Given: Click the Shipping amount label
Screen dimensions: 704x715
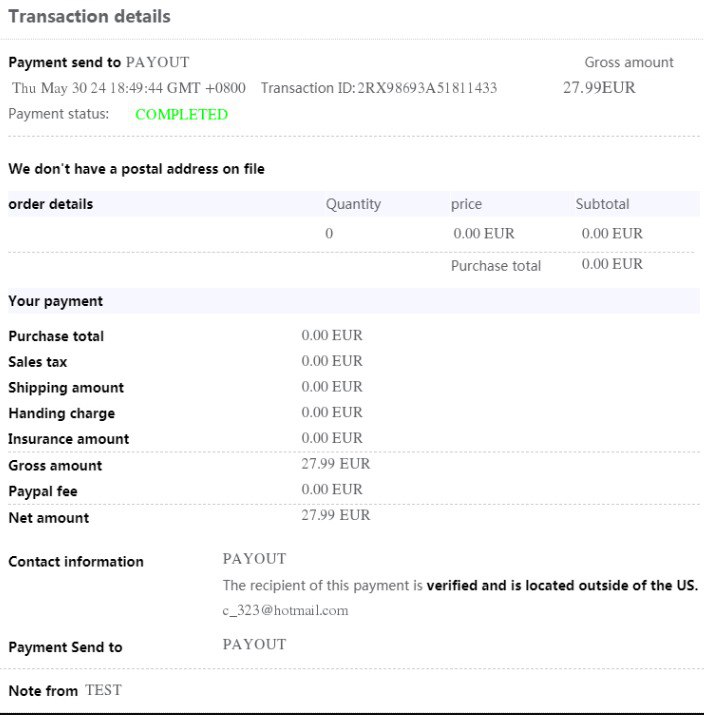Looking at the screenshot, I should tap(66, 388).
